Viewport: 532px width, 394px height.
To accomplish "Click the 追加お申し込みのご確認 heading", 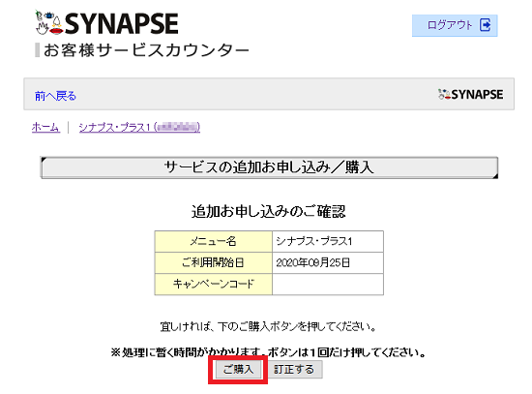I will coord(268,212).
